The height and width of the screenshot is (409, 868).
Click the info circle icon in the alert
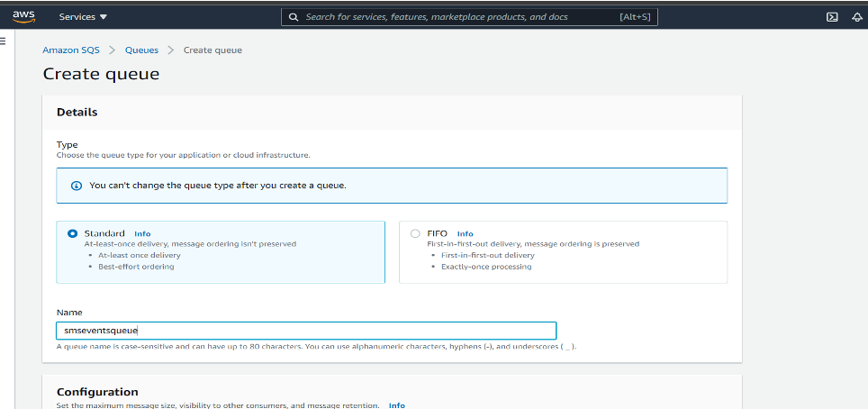click(77, 186)
